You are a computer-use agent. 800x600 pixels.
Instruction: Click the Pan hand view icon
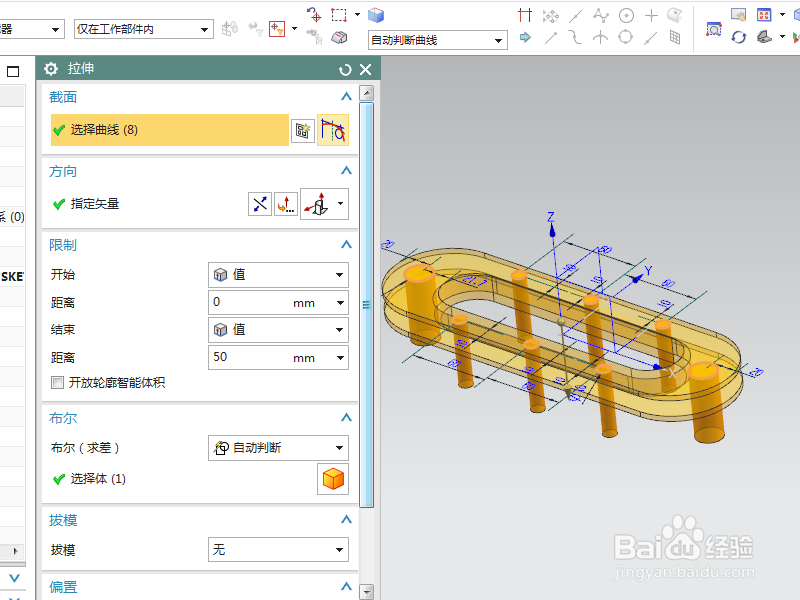[x=738, y=15]
